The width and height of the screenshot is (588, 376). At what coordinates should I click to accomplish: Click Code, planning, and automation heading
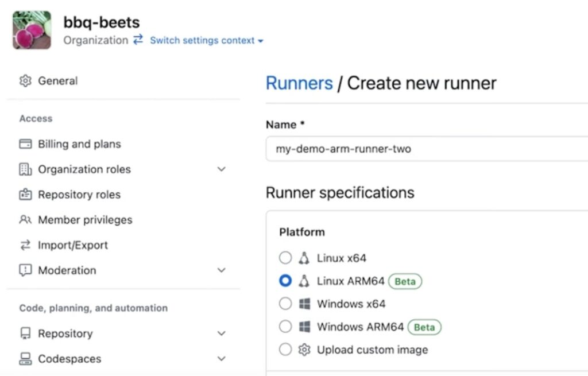point(94,308)
